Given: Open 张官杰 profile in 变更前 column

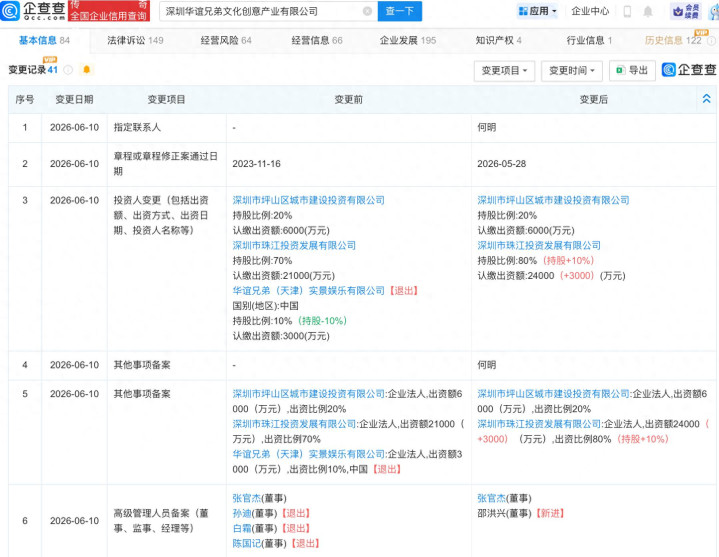Looking at the screenshot, I should (247, 498).
